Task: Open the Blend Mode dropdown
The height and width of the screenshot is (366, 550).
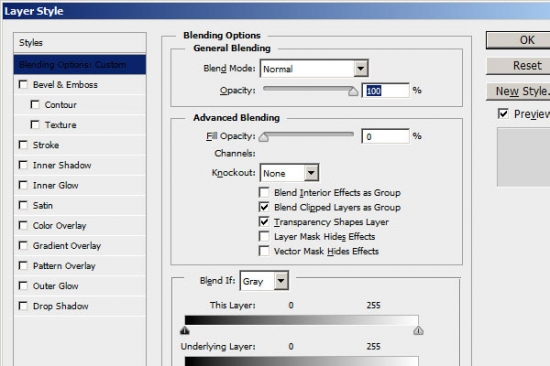Action: click(x=314, y=68)
